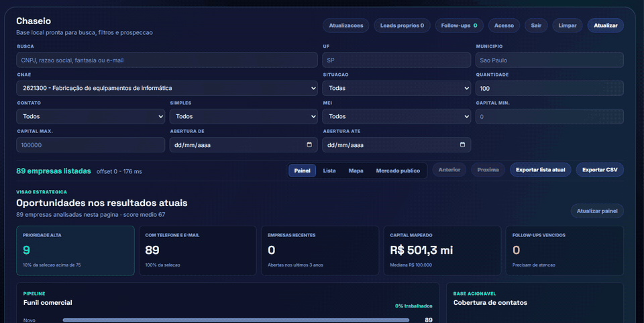Switch to the Mapa tab
The width and height of the screenshot is (644, 323).
coord(356,171)
